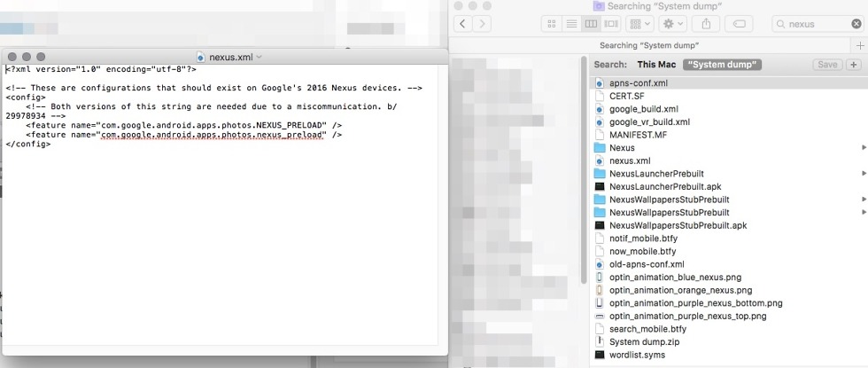This screenshot has height=368, width=868.
Task: Go back in Finder window
Action: [x=462, y=24]
